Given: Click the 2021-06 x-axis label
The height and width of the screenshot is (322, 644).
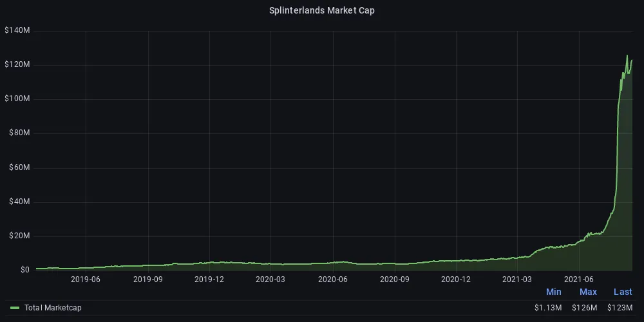Looking at the screenshot, I should [579, 279].
